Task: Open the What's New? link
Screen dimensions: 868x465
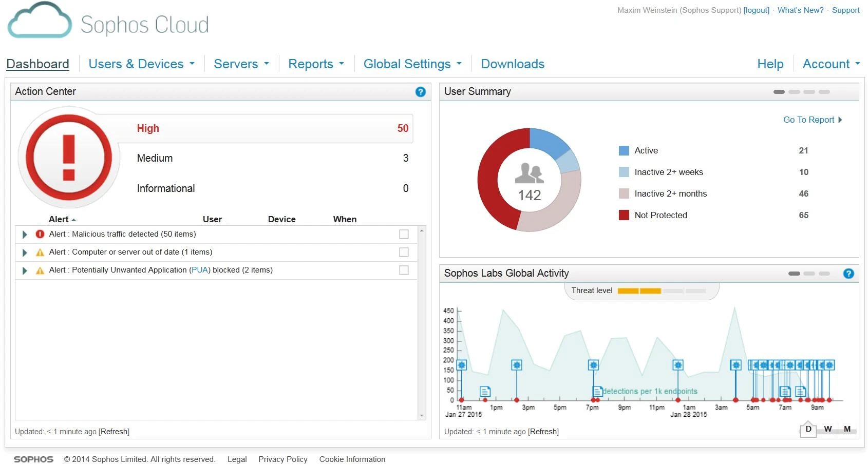Action: tap(800, 10)
